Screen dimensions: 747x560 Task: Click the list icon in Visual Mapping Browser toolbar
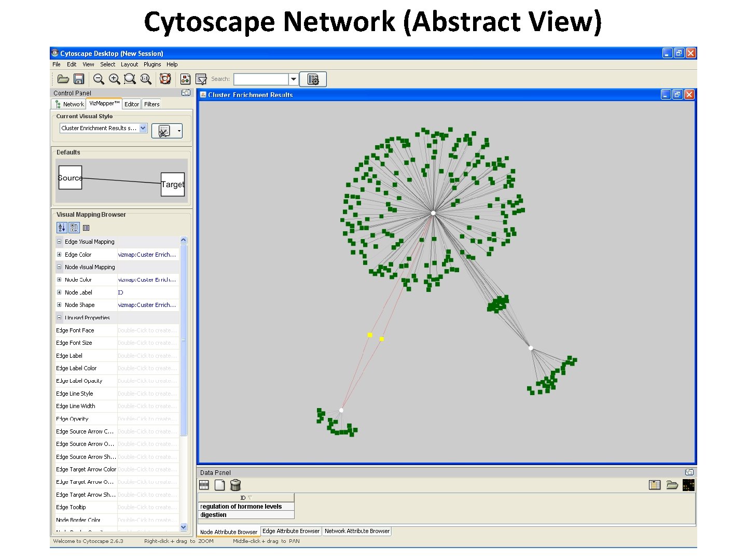(x=86, y=228)
